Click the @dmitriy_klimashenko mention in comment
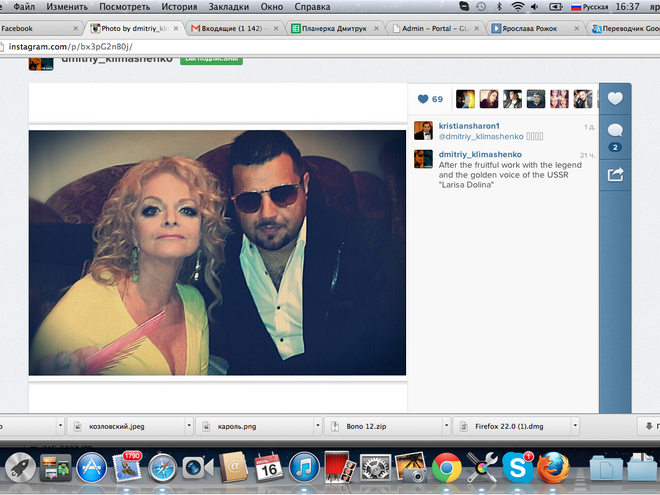Screen dimensions: 660x495 click(x=476, y=135)
